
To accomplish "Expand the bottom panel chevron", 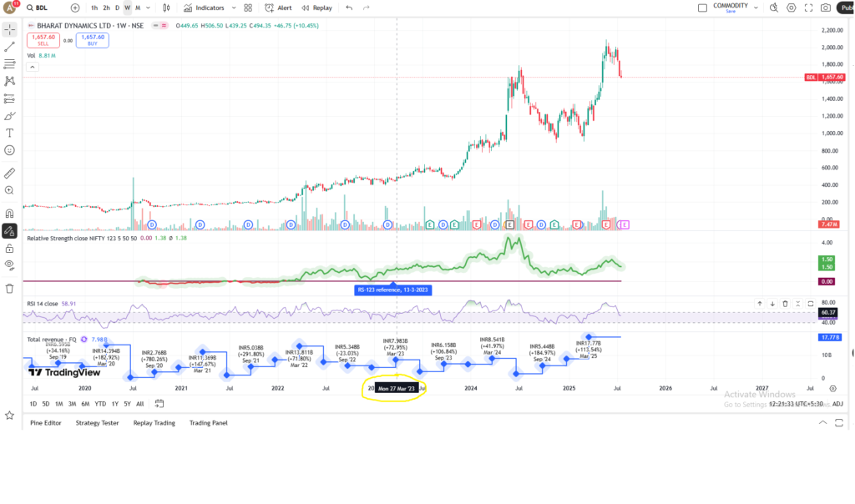I will [822, 423].
